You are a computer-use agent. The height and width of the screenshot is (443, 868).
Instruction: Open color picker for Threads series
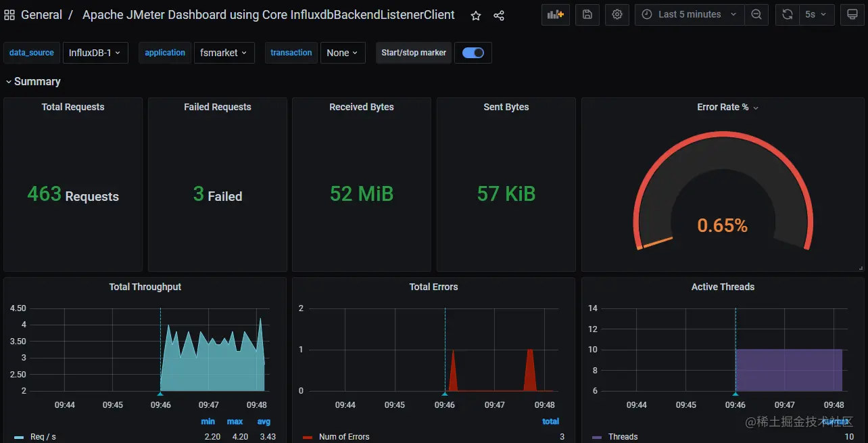tap(597, 438)
